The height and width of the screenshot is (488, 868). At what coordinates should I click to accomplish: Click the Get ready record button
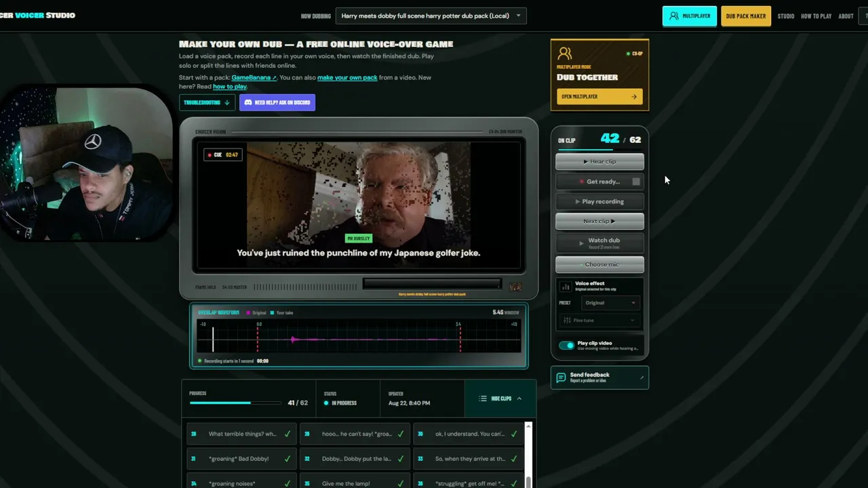point(599,182)
